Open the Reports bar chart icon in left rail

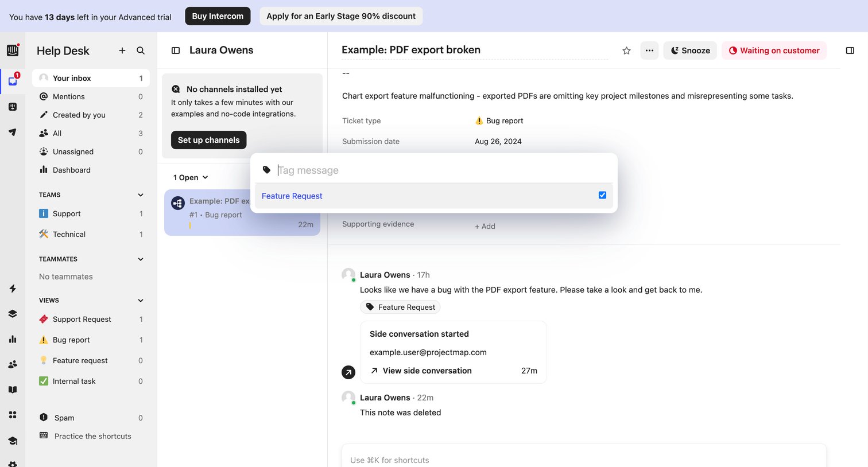coord(13,339)
